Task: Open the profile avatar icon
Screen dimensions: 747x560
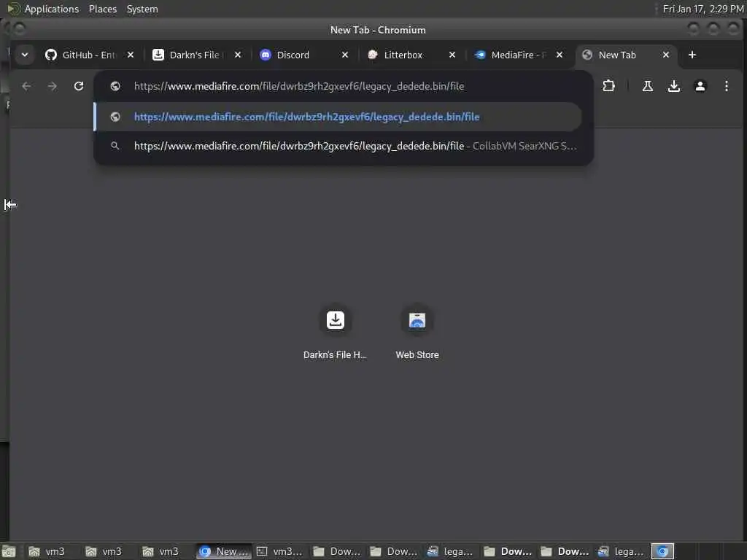Action: (x=700, y=86)
